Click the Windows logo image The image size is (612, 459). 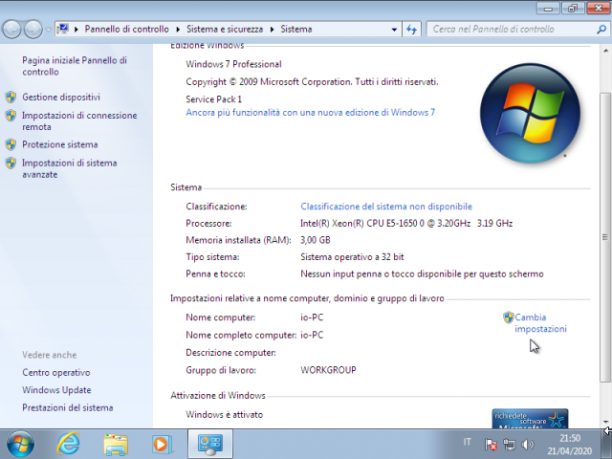click(530, 113)
